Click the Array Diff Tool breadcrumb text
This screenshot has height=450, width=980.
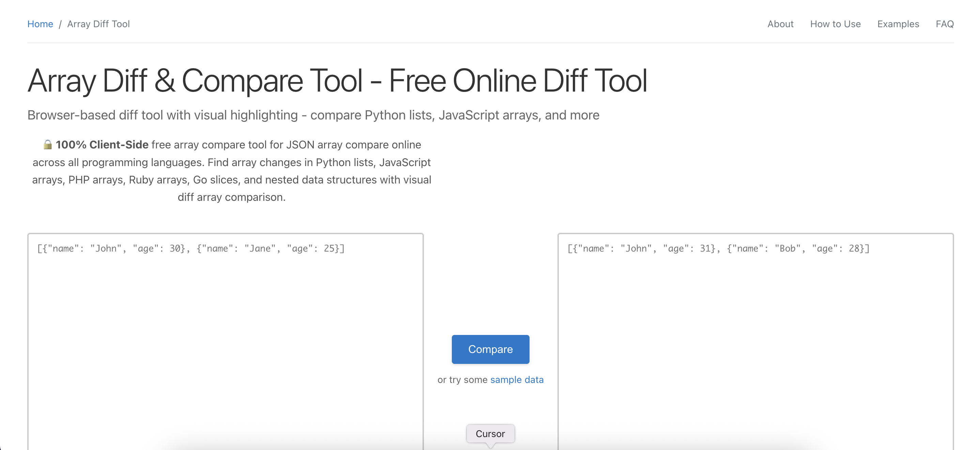pos(98,24)
